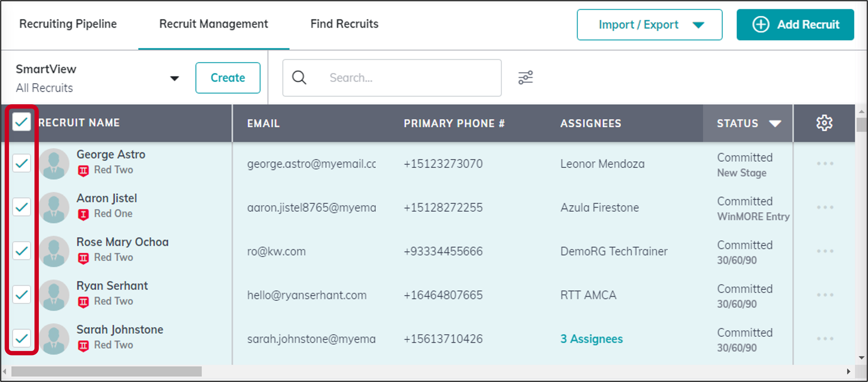This screenshot has height=382, width=868.
Task: Click Sarah Johnstone's avatar picture
Action: click(54, 339)
